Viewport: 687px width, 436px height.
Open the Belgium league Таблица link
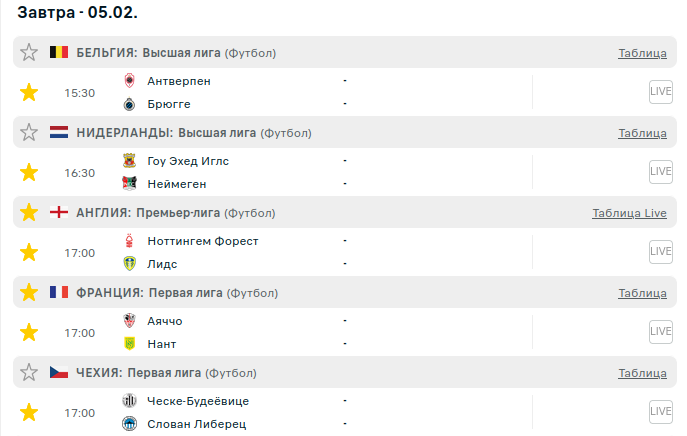[x=642, y=53]
